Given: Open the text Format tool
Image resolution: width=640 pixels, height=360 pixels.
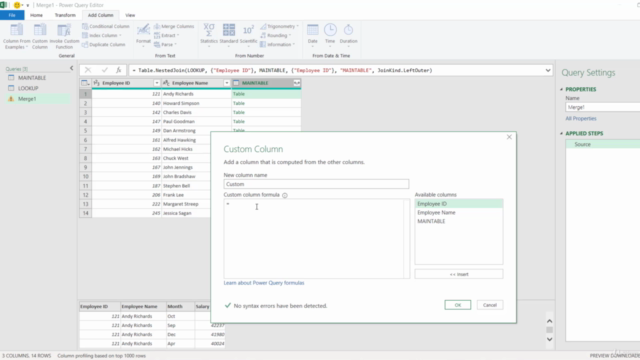Looking at the screenshot, I should [x=143, y=35].
